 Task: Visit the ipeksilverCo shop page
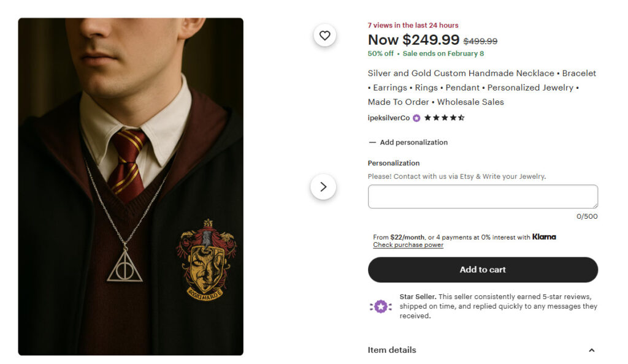tap(388, 118)
